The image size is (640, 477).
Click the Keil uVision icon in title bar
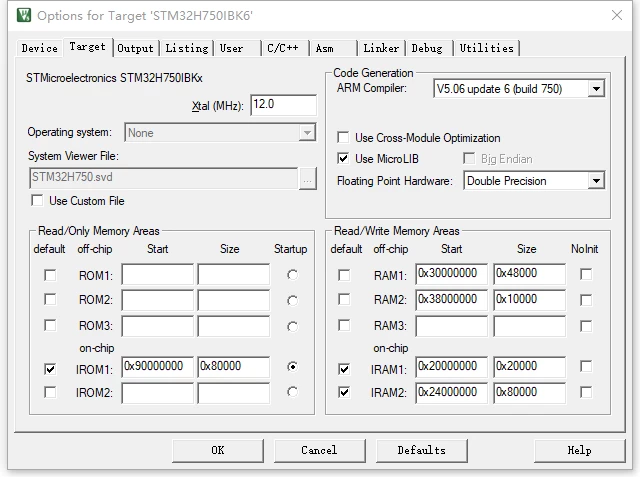pos(24,16)
